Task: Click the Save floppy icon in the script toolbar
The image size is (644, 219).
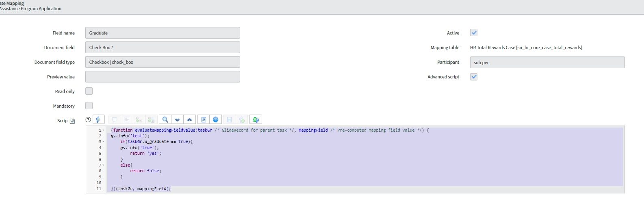Action: [x=229, y=119]
